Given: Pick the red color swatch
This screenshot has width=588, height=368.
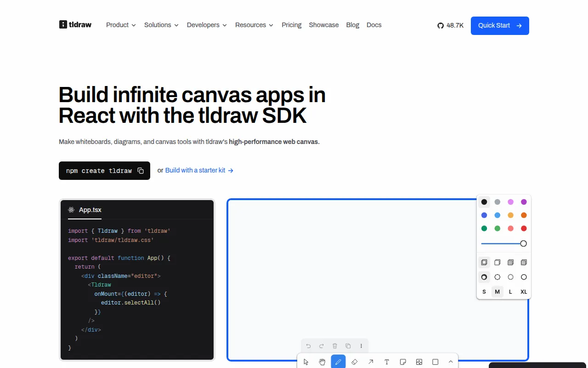Looking at the screenshot, I should 524,229.
